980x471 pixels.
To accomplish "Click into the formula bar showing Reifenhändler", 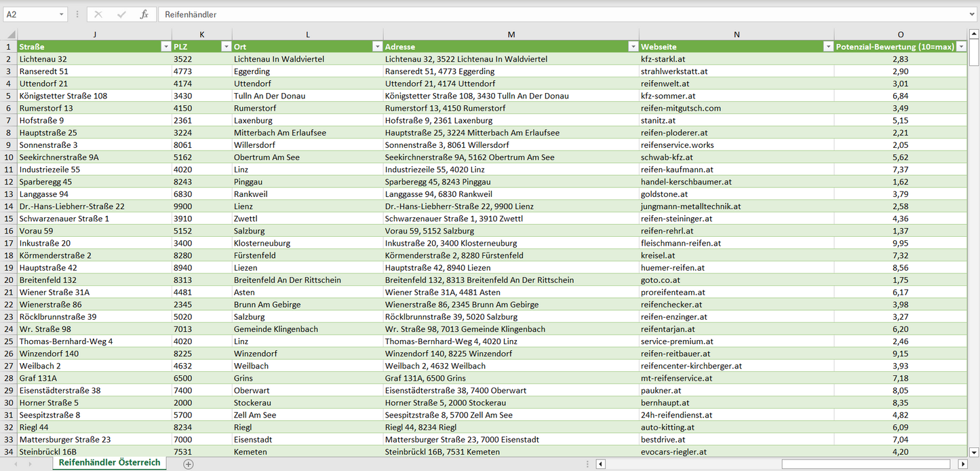I will pyautogui.click(x=543, y=14).
